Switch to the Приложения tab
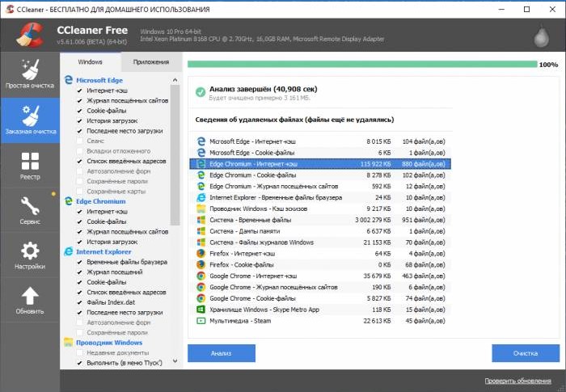This screenshot has height=392, width=566. click(x=151, y=62)
